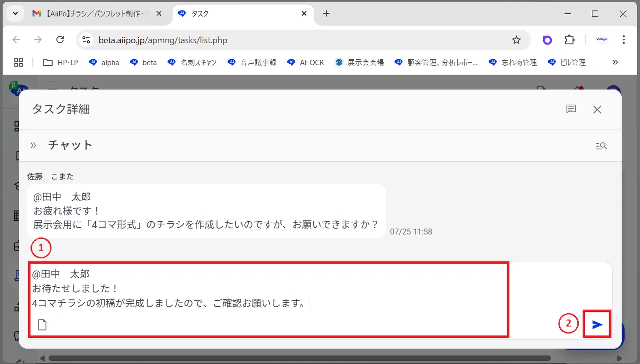Go back to the previous page
The image size is (640, 364).
tap(16, 40)
